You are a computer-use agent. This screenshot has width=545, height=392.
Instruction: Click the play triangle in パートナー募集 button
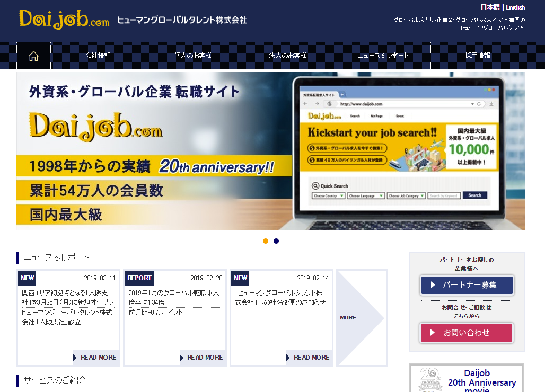tap(433, 285)
